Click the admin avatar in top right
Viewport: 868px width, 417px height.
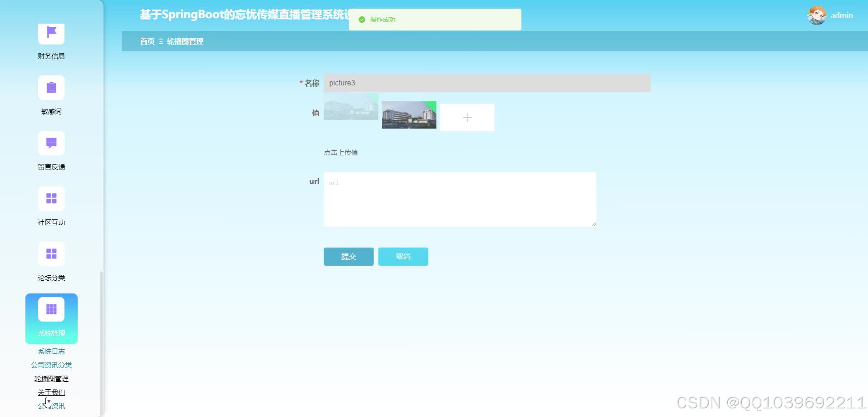click(x=817, y=15)
